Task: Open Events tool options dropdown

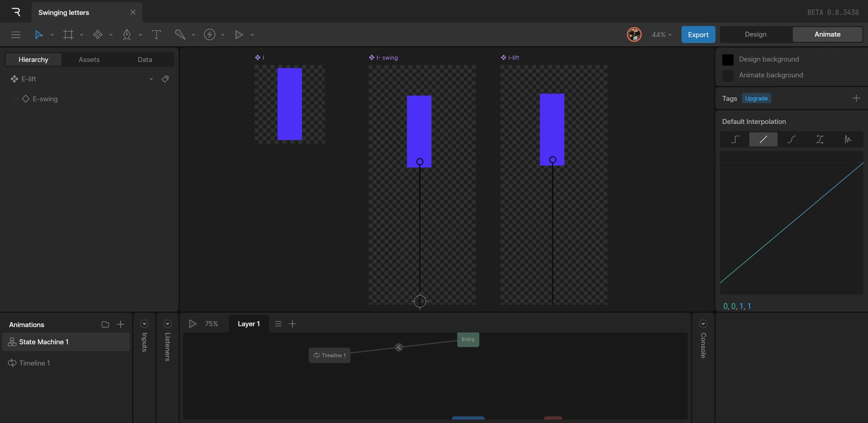Action: click(223, 35)
